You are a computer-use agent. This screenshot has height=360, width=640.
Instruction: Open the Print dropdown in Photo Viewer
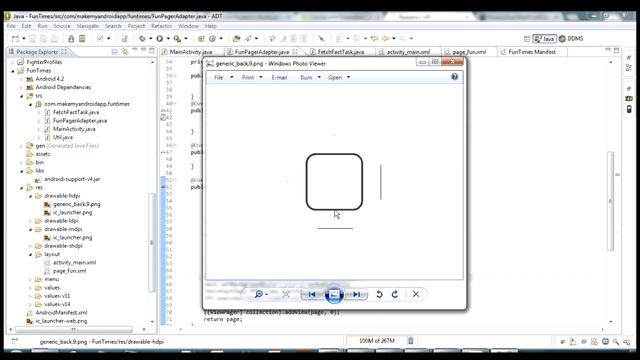[x=252, y=78]
